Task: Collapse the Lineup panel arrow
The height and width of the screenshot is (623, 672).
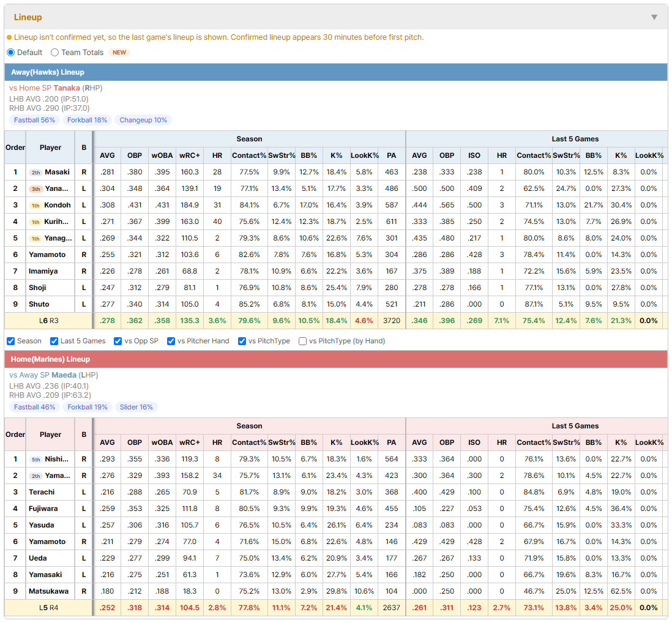Action: [x=654, y=17]
